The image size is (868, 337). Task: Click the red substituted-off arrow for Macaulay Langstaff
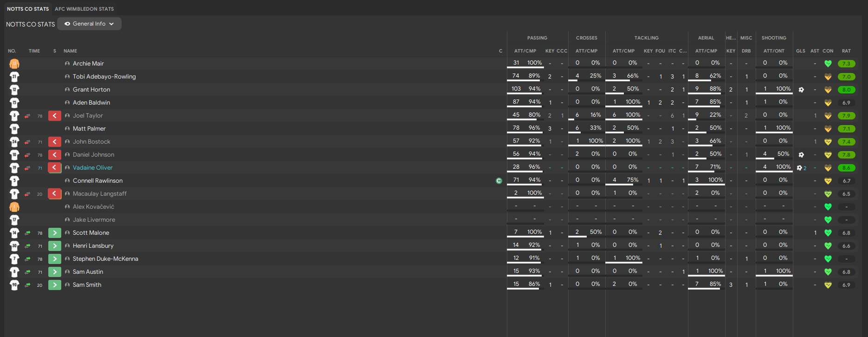click(x=55, y=194)
